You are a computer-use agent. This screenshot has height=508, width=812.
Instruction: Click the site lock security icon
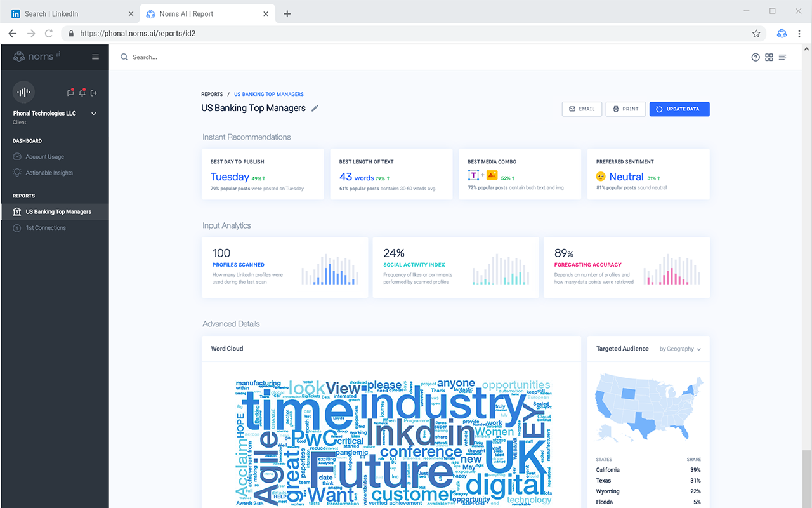pyautogui.click(x=71, y=33)
